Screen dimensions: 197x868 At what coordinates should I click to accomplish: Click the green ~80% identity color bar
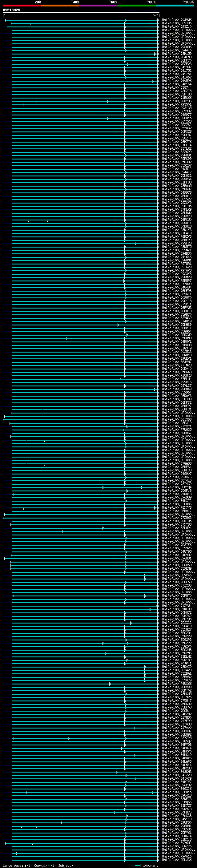[x=136, y=6]
